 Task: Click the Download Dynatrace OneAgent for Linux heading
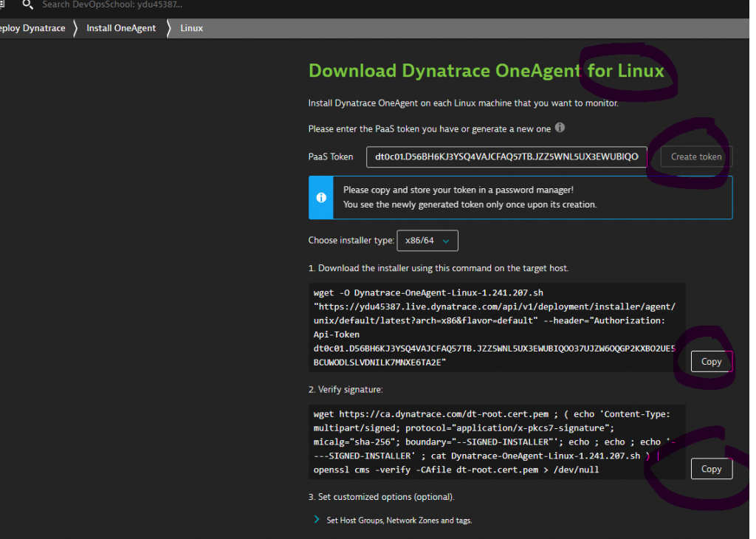pyautogui.click(x=486, y=71)
